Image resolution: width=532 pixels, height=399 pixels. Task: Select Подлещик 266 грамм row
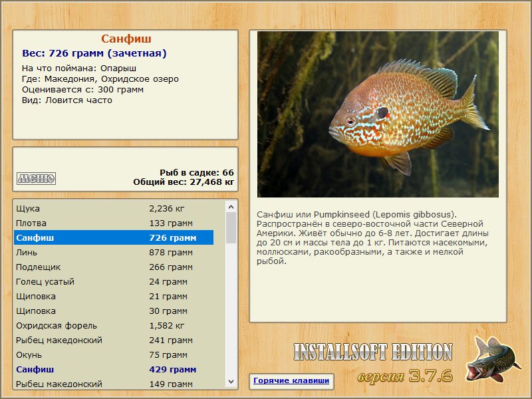[x=114, y=267]
